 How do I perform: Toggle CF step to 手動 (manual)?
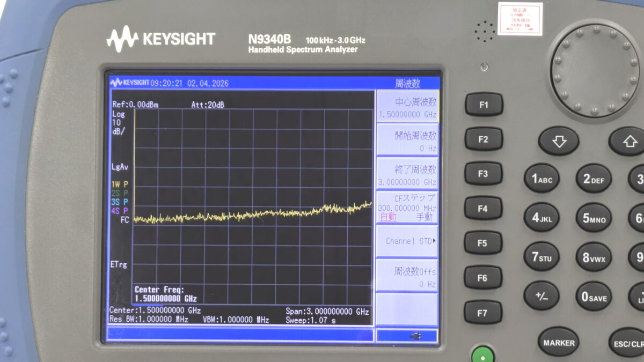pyautogui.click(x=424, y=217)
